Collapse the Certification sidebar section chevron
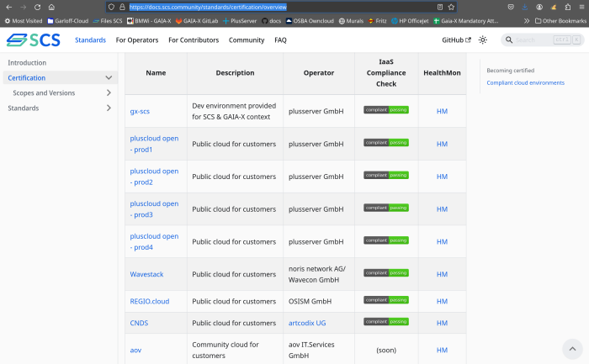The height and width of the screenshot is (364, 589). click(109, 77)
